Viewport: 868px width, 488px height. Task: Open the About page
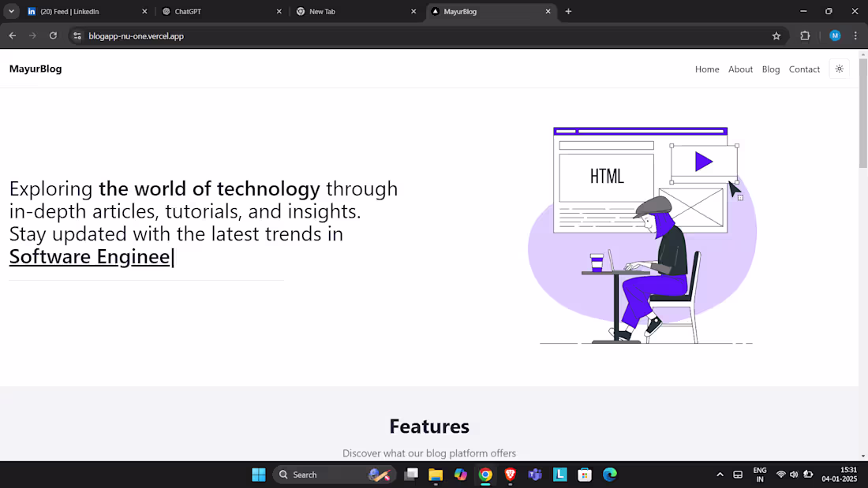pos(740,69)
